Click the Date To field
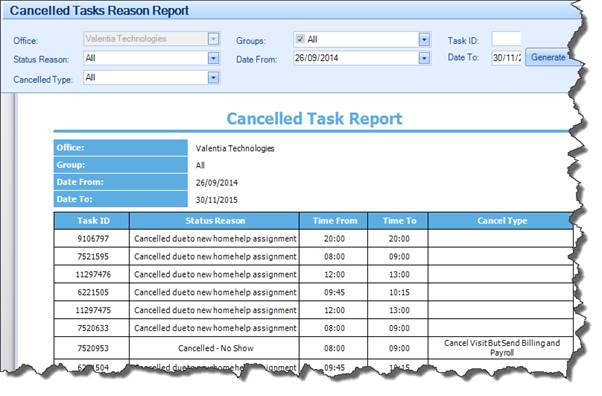 [x=506, y=58]
